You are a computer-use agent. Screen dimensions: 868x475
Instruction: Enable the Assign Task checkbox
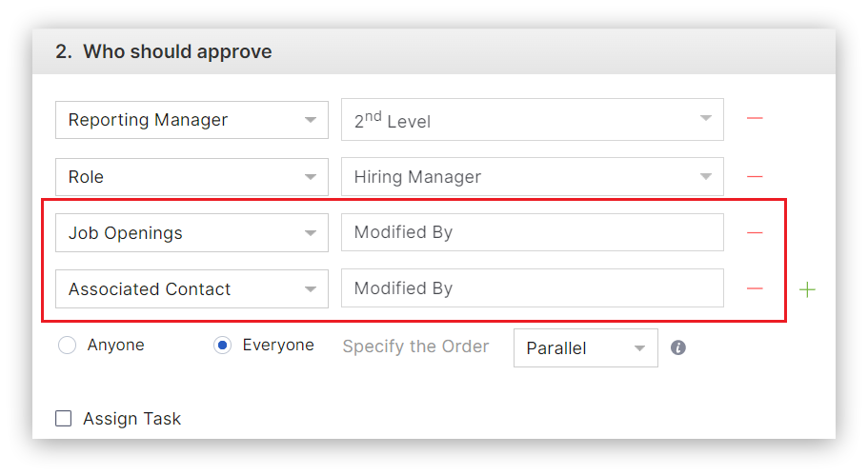point(64,418)
